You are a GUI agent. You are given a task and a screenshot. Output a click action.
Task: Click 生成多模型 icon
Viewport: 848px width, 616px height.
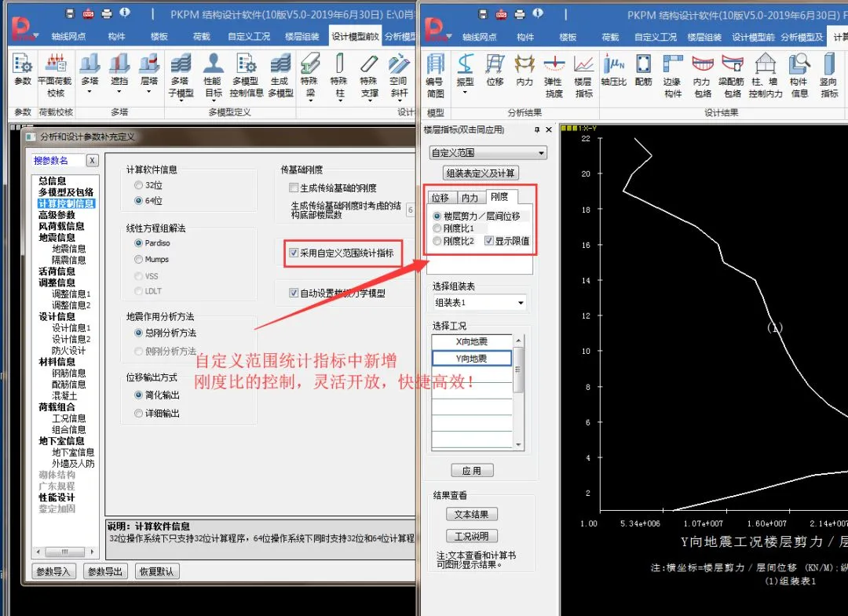[280, 75]
